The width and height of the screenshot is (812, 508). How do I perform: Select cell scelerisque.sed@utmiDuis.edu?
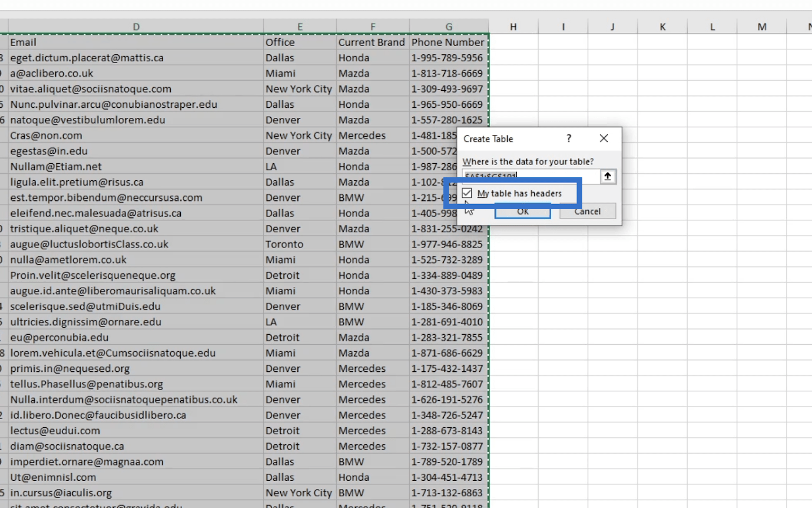pyautogui.click(x=136, y=306)
